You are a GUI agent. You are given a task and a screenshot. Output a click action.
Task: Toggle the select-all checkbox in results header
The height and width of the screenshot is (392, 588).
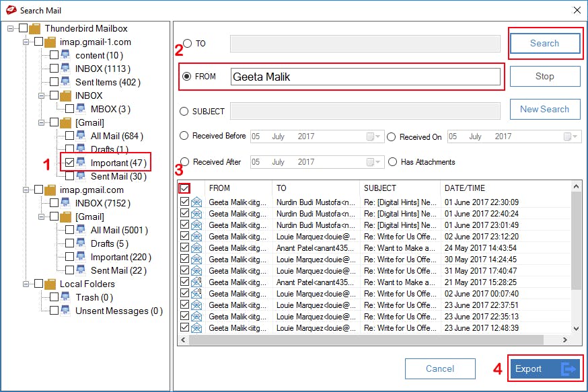pyautogui.click(x=184, y=189)
